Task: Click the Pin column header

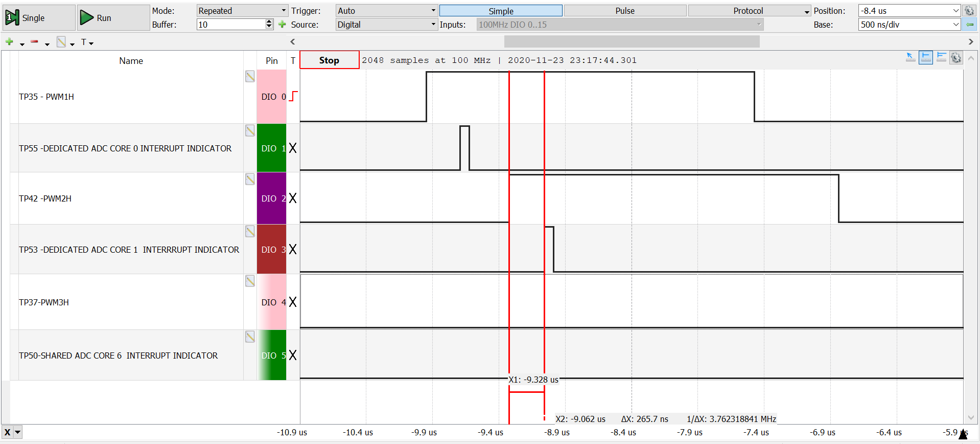Action: (x=272, y=61)
